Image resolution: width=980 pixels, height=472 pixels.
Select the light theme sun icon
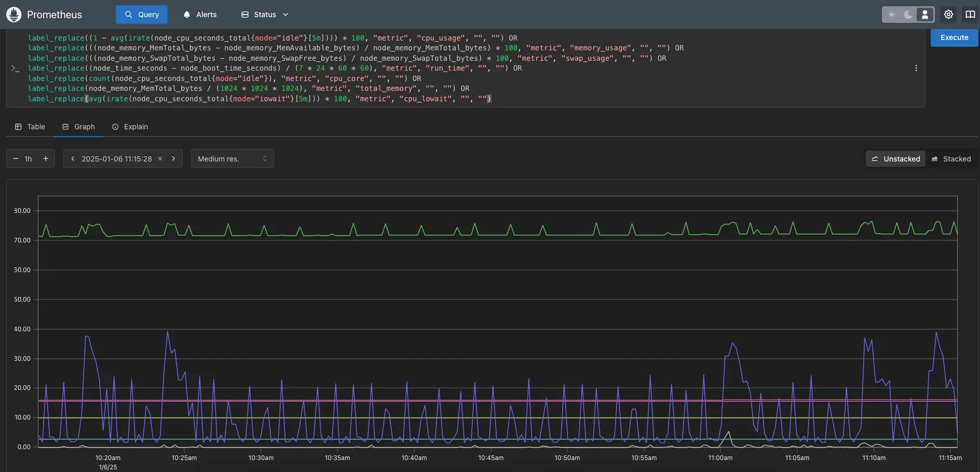[x=892, y=15]
